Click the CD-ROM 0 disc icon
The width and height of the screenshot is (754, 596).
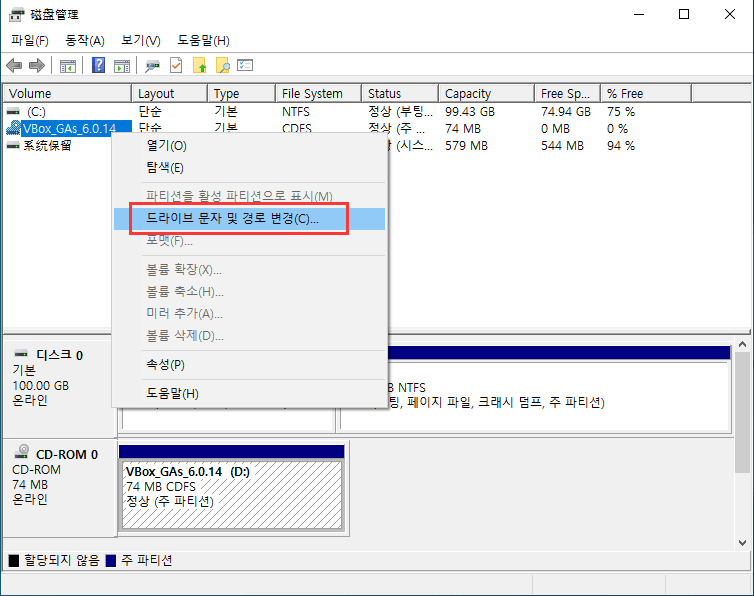pyautogui.click(x=22, y=452)
